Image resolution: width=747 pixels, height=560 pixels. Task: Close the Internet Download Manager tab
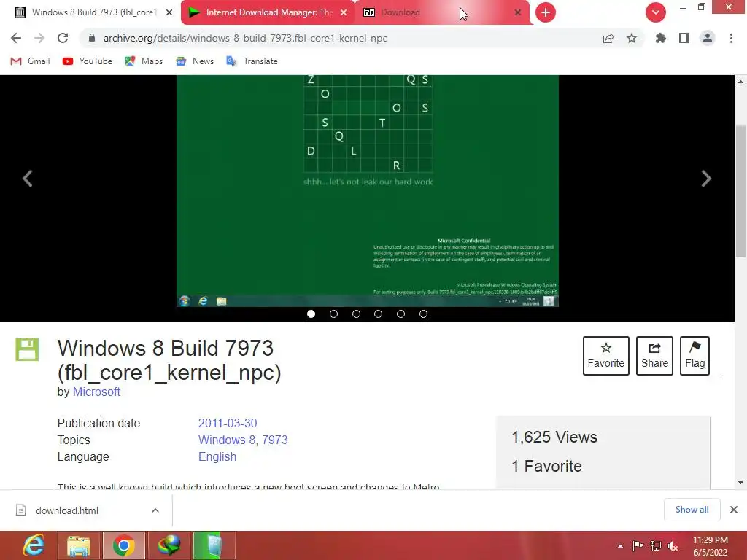pos(344,12)
